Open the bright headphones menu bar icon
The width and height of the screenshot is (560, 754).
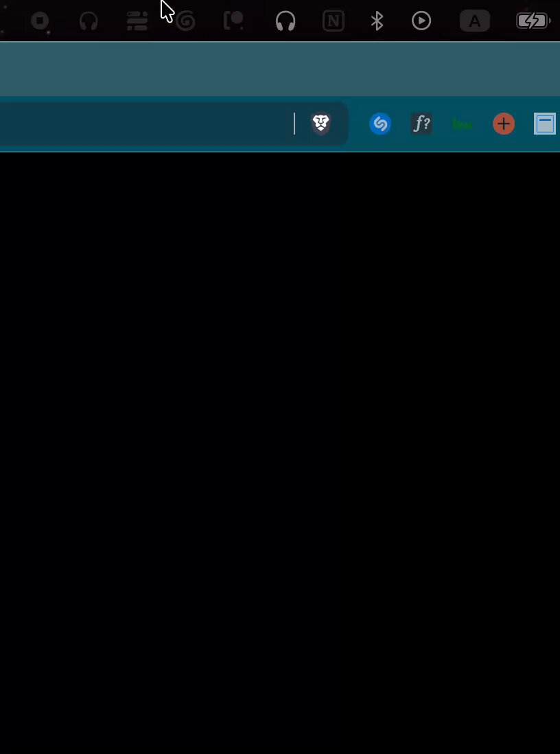(x=285, y=21)
